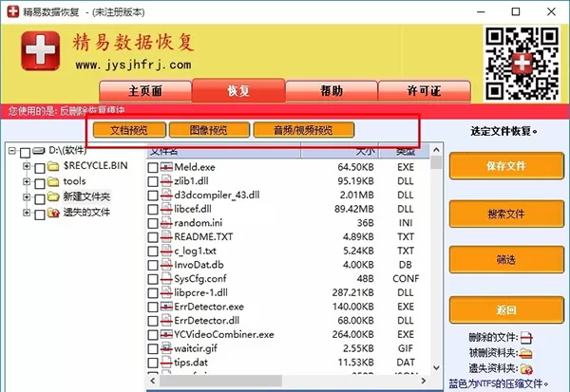Click the Meld.exe file icon
The height and width of the screenshot is (392, 570).
[166, 167]
